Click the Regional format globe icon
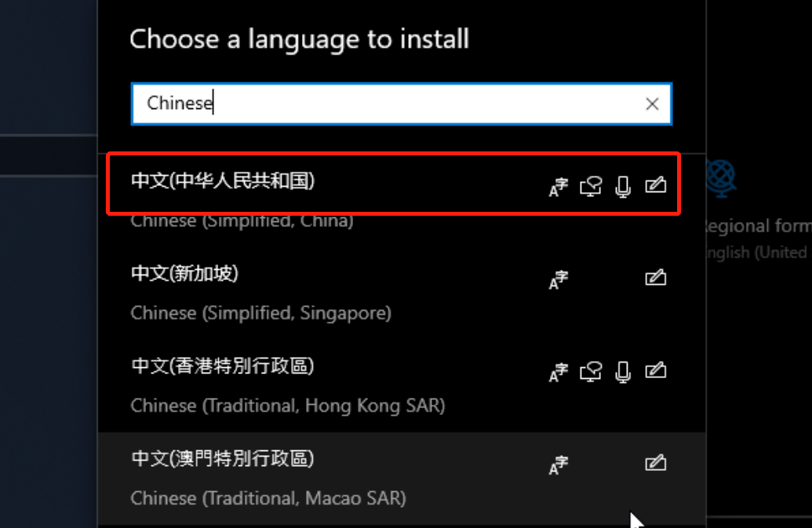 [722, 177]
